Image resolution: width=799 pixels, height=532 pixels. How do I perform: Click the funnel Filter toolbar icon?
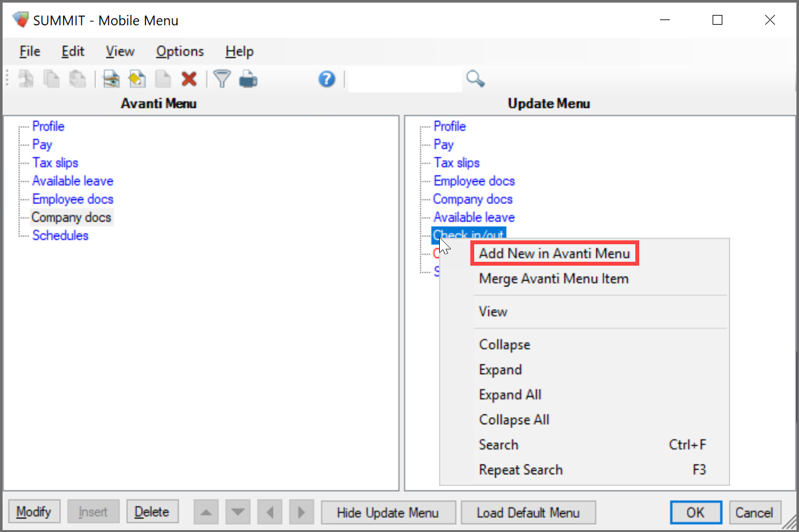223,79
